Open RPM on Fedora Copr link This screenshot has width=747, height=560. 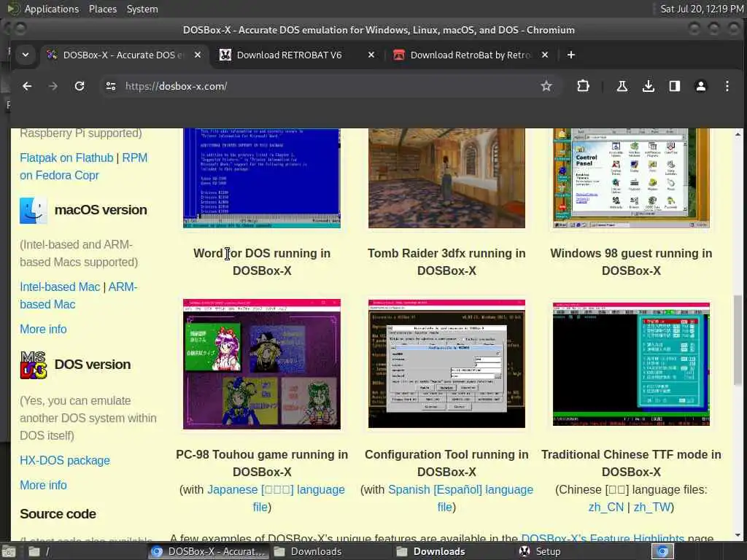click(83, 167)
